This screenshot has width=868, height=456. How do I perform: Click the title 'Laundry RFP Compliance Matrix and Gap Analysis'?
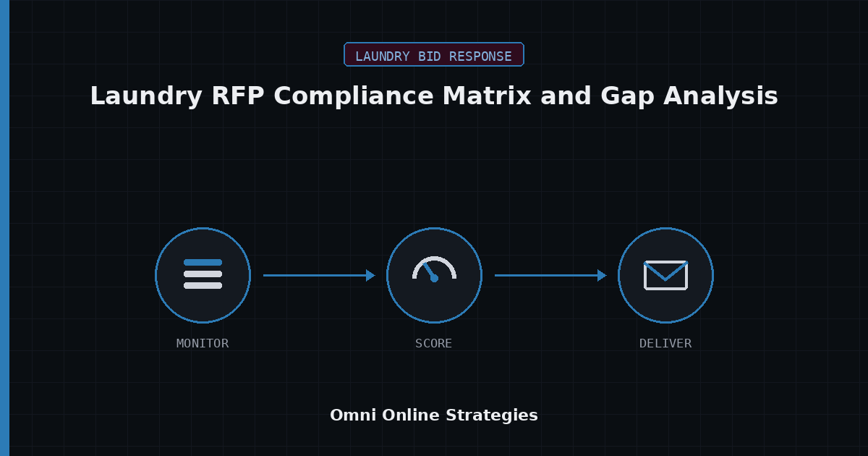pyautogui.click(x=434, y=96)
